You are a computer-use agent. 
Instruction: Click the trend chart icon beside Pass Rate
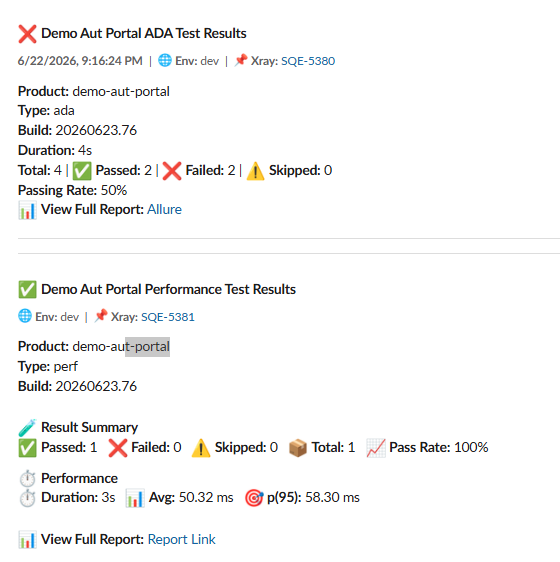point(376,448)
